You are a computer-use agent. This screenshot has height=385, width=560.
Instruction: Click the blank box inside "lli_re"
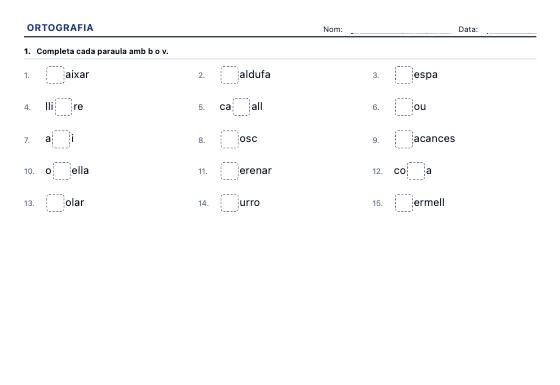coord(64,107)
